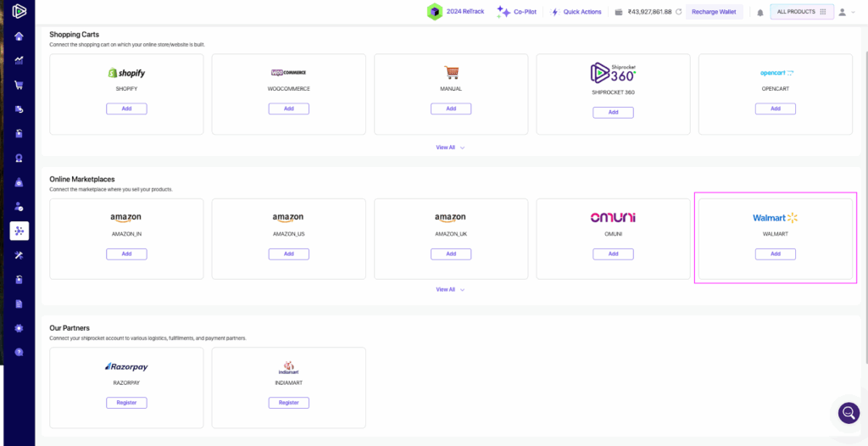
Task: Open Co-Pilot from top bar
Action: pos(516,12)
